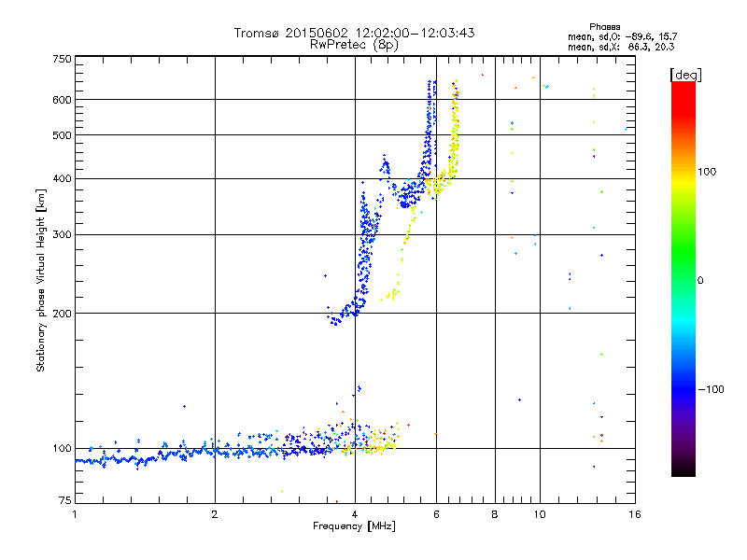Click the x-axis label 'Frequency [MHz]'
The width and height of the screenshot is (747, 560).
pyautogui.click(x=354, y=526)
